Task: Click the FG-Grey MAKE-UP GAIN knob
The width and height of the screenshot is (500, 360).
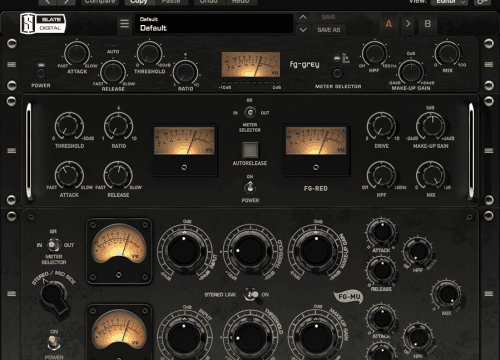Action: point(411,72)
